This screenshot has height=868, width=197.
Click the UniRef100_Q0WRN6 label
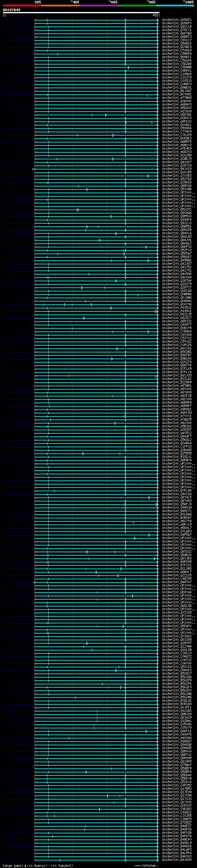click(177, 294)
